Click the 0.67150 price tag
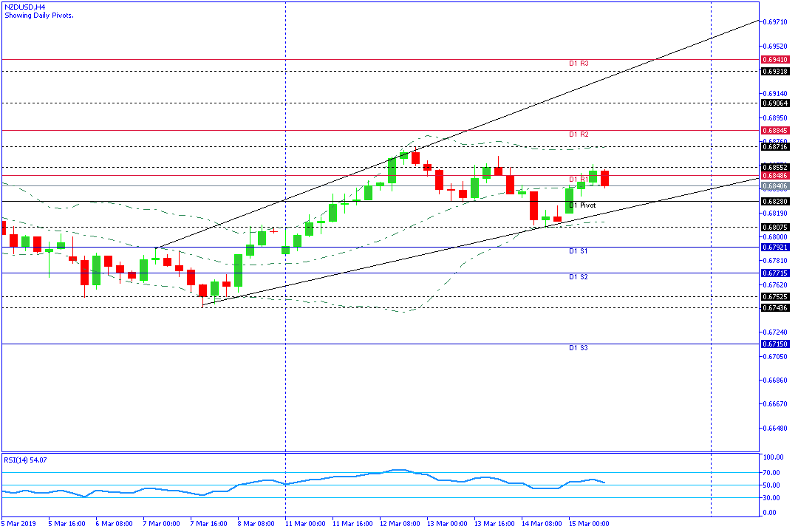This screenshot has width=798, height=532. [775, 344]
